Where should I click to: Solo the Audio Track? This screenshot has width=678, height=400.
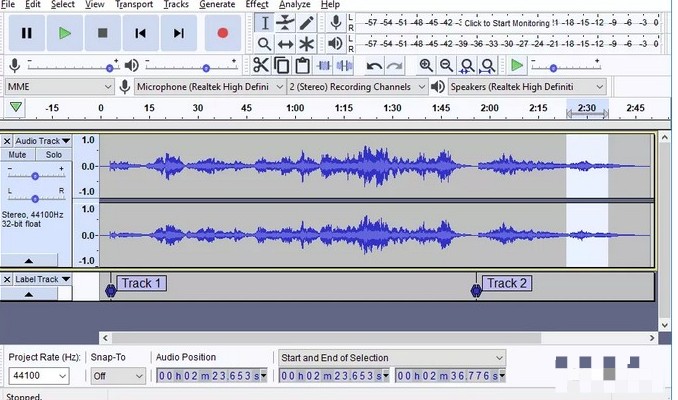[54, 154]
